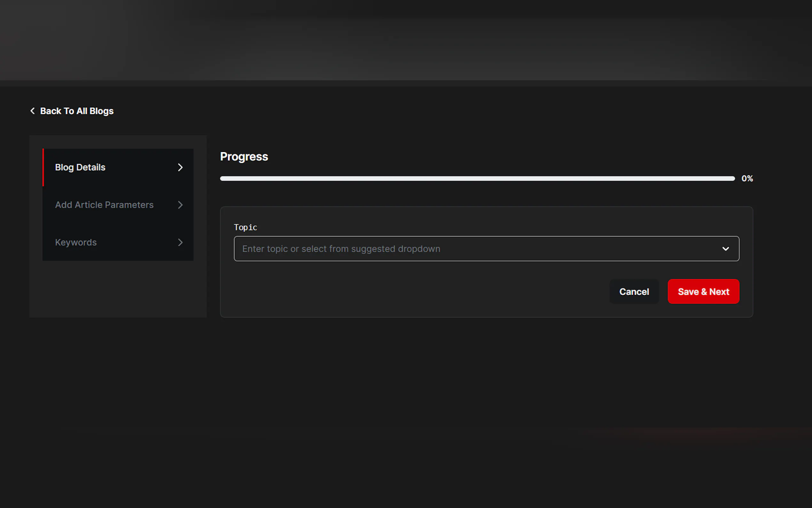This screenshot has height=508, width=812.
Task: Click the red active indicator on Blog Details
Action: [43, 167]
